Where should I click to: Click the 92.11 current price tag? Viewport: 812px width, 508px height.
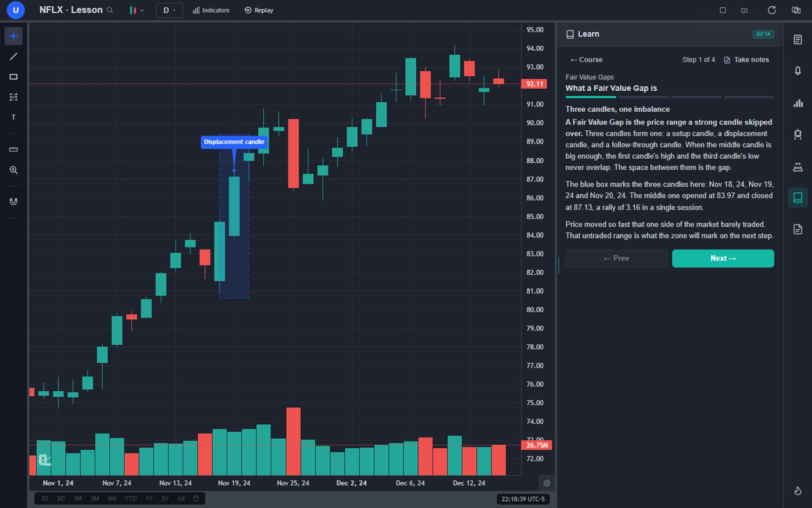click(x=534, y=84)
